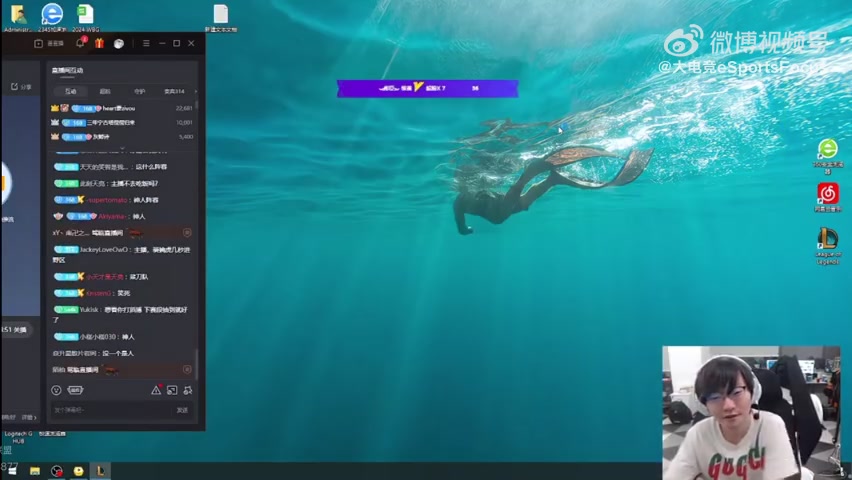Open the emoji picker in chat
This screenshot has height=480, width=852.
[x=56, y=390]
